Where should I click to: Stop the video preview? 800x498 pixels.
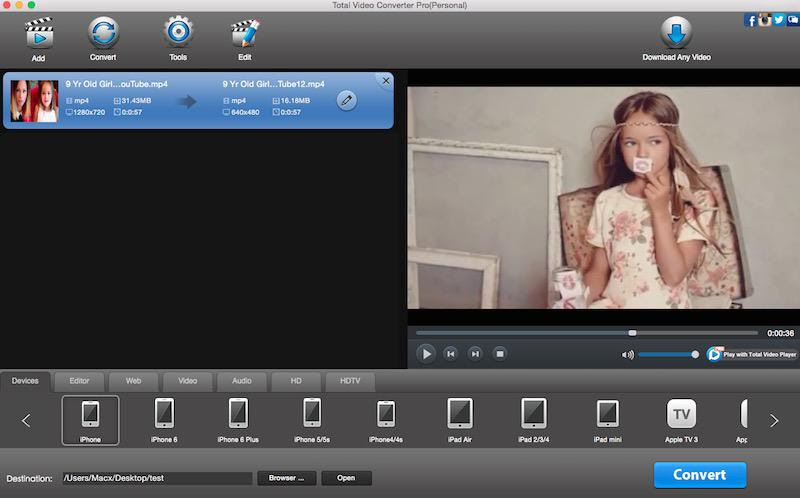(x=500, y=354)
